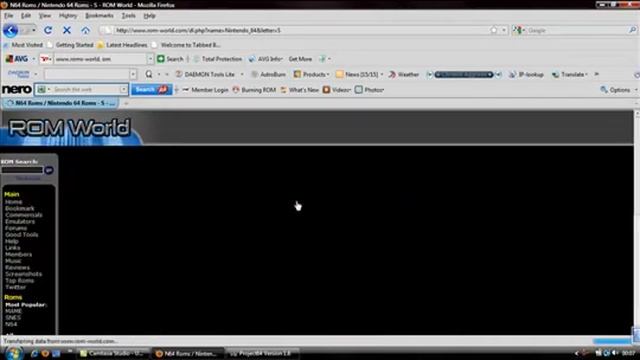Click the Windows Start orb

pos(14,353)
